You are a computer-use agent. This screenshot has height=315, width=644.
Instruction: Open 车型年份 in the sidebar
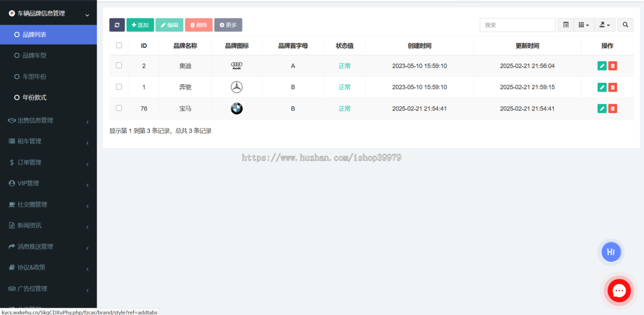(48, 77)
